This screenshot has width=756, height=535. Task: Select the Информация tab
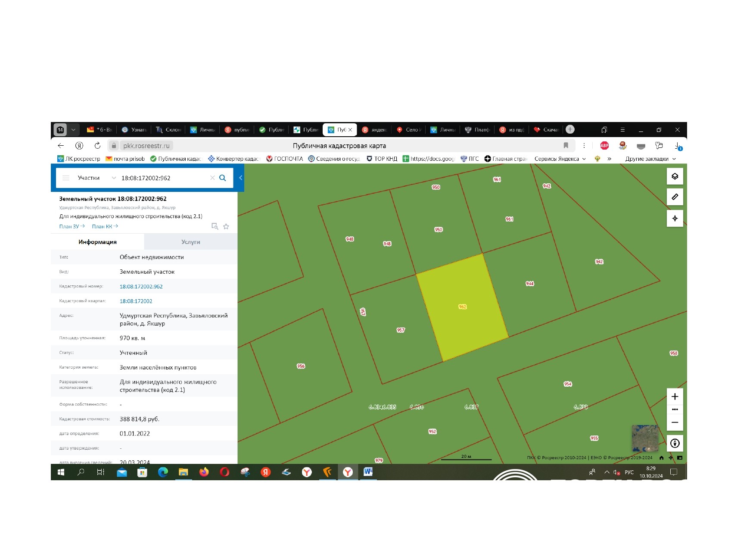97,242
